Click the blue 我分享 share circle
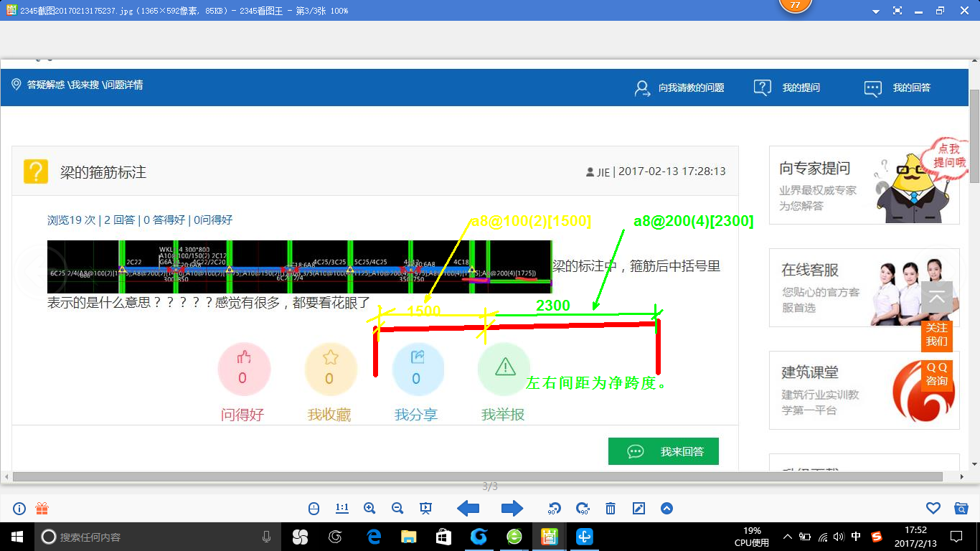The image size is (980, 551). tap(418, 369)
